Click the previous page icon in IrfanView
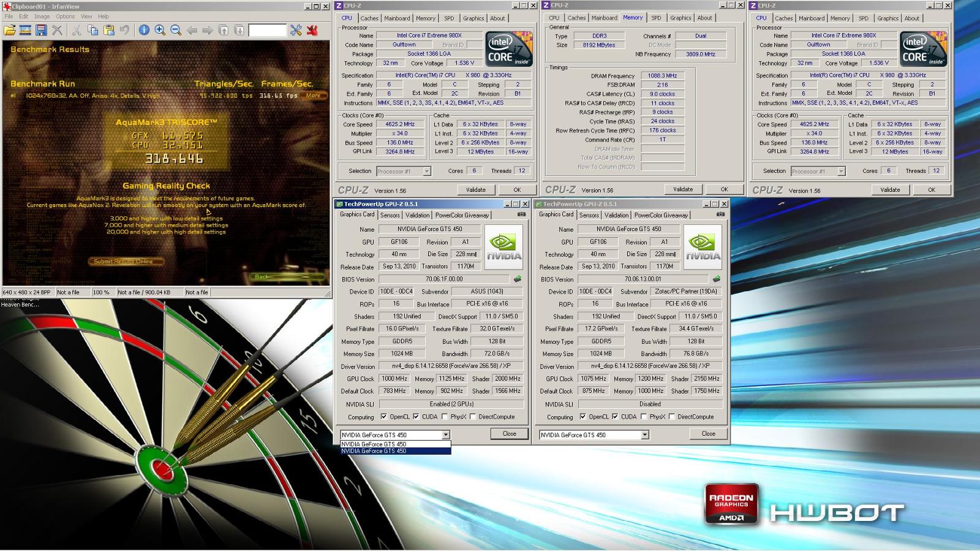The image size is (980, 551). click(x=224, y=30)
